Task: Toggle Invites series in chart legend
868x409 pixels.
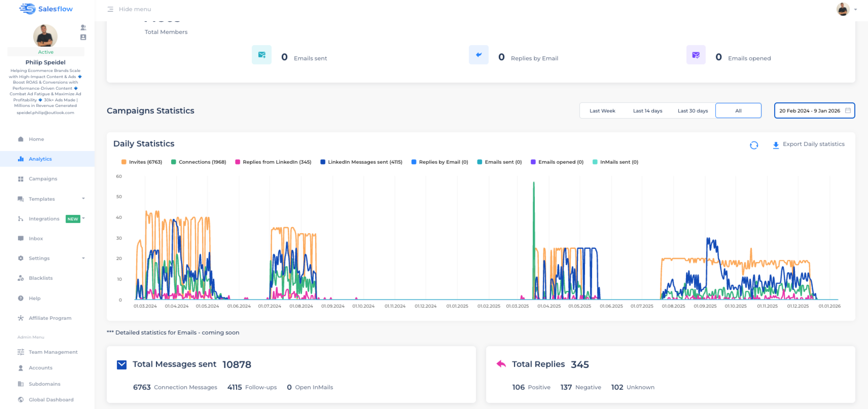Action: [141, 162]
